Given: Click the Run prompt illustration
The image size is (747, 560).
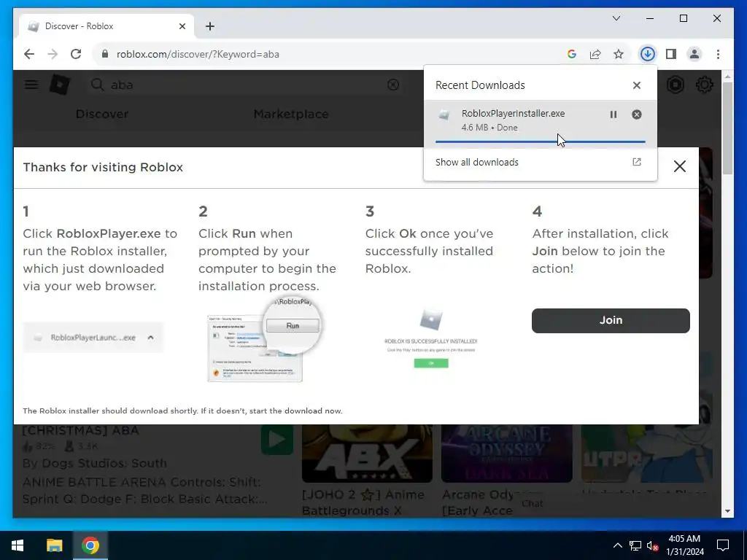Looking at the screenshot, I should coord(265,338).
